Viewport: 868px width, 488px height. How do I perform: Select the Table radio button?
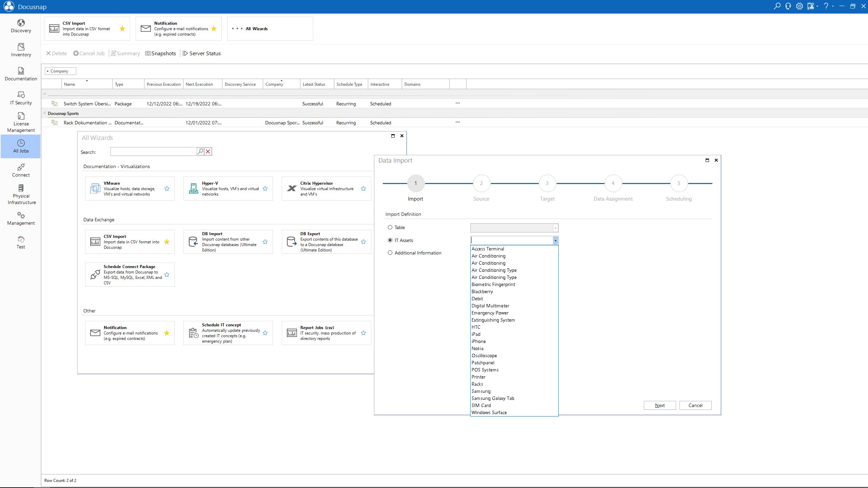(390, 227)
